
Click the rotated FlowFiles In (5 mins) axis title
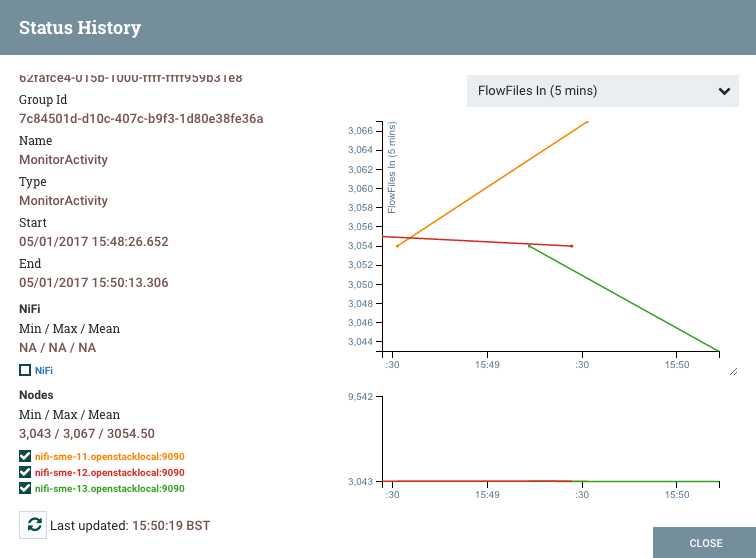(x=392, y=167)
